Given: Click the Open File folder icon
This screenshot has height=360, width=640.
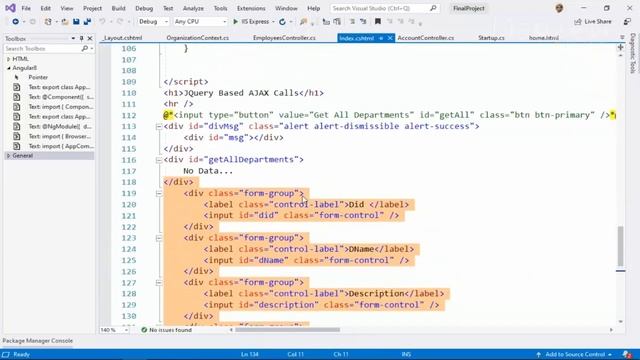Looking at the screenshot, I should pyautogui.click(x=65, y=22).
